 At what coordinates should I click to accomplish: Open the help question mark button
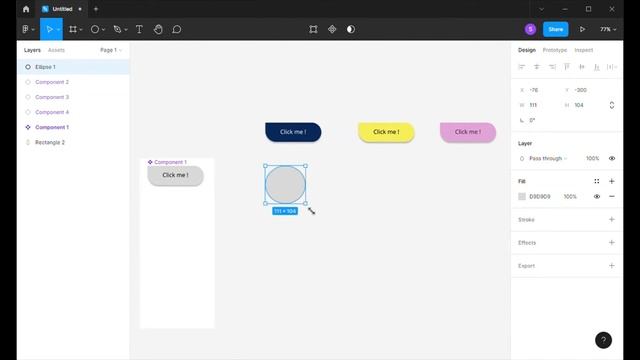pos(603,340)
